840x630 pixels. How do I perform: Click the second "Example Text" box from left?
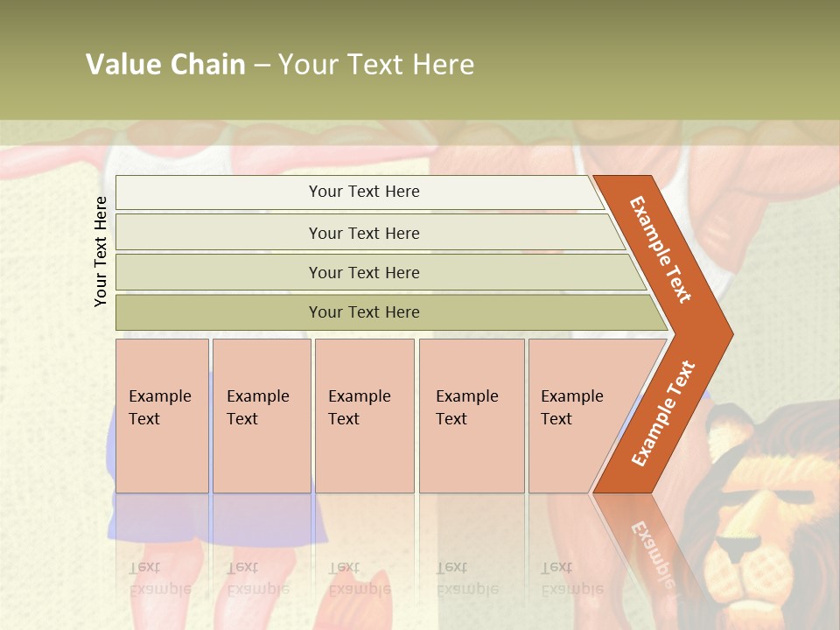tap(261, 416)
